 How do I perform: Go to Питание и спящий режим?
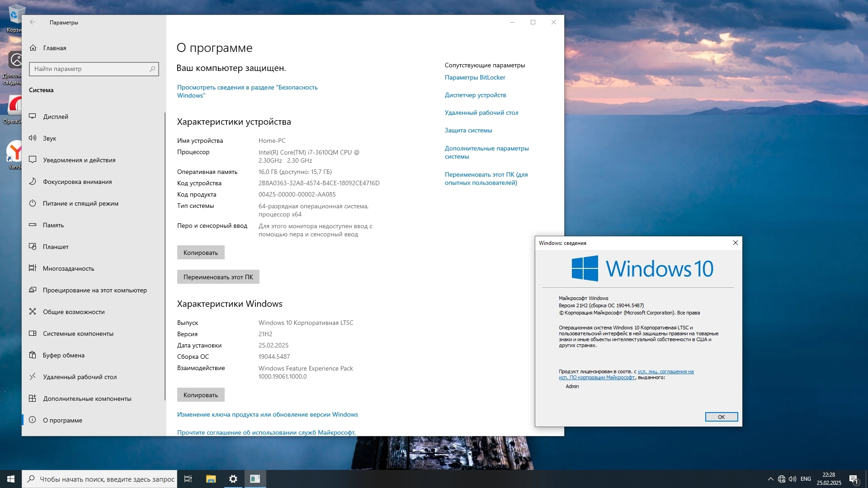click(80, 203)
